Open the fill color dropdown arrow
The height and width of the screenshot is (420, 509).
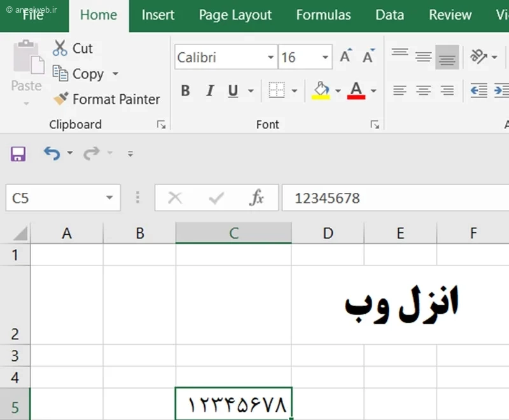(338, 90)
